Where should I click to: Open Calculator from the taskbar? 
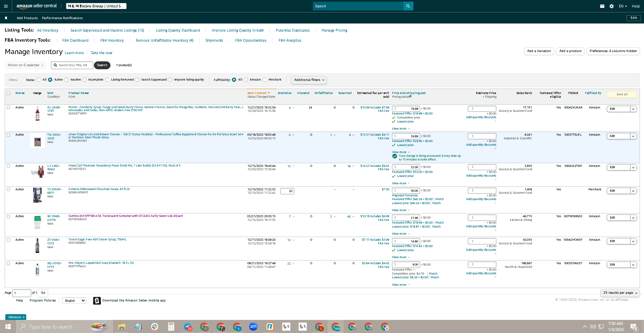(171, 327)
